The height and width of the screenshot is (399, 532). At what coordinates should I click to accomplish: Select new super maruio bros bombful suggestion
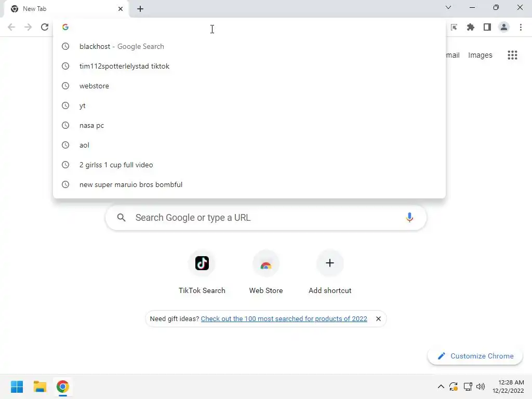click(x=249, y=184)
